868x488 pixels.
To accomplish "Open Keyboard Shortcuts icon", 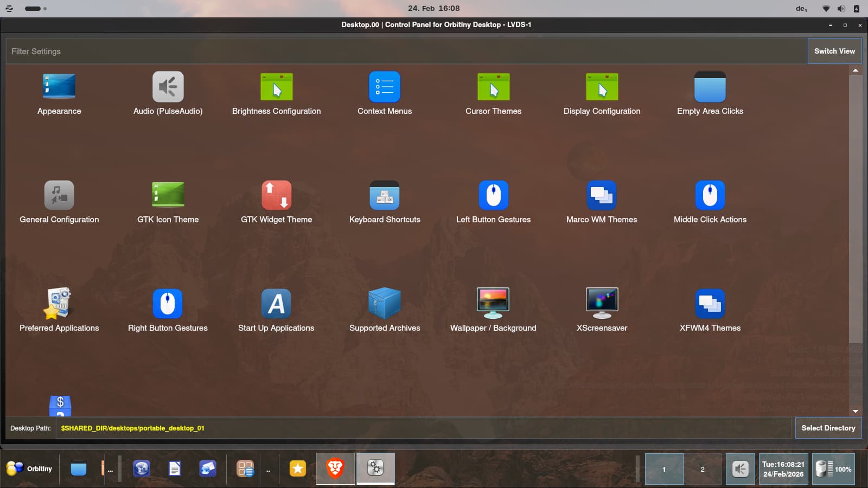I will [385, 196].
